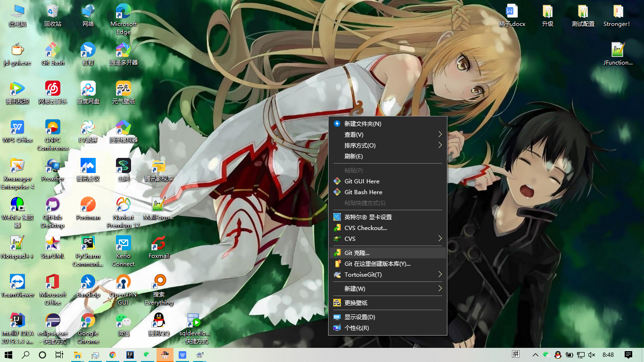Select the StarUML desktop shortcut
This screenshot has width=644, height=362.
click(53, 247)
